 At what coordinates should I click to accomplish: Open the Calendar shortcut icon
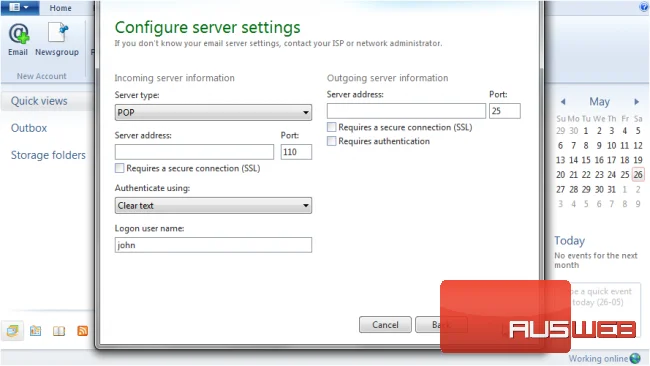point(36,331)
